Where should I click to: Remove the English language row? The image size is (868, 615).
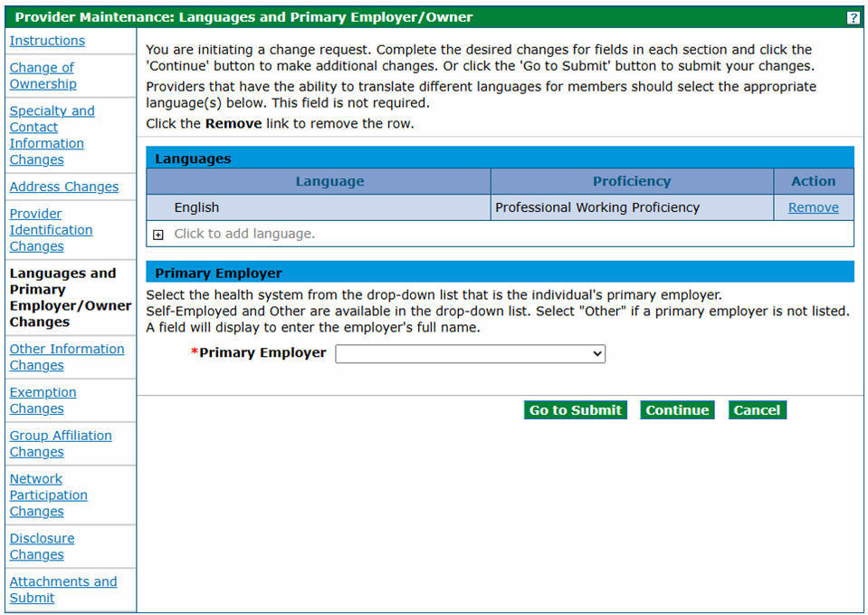click(813, 207)
